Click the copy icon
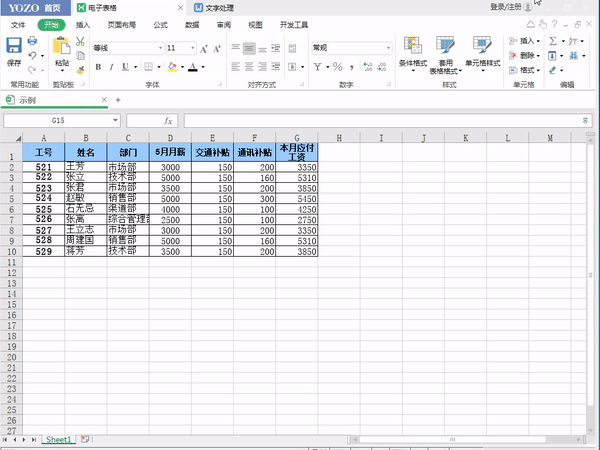The width and height of the screenshot is (600, 450). pyautogui.click(x=80, y=56)
